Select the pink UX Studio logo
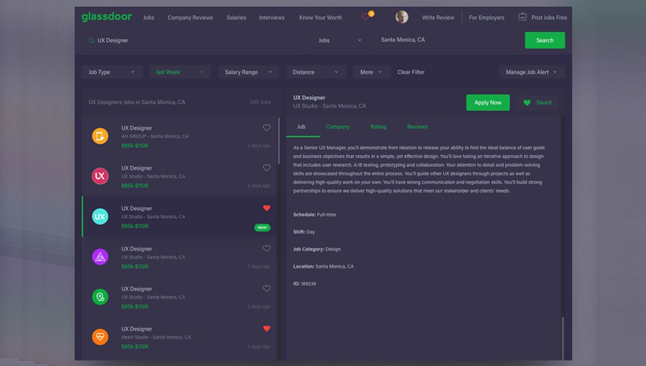This screenshot has width=646, height=366. point(100,176)
